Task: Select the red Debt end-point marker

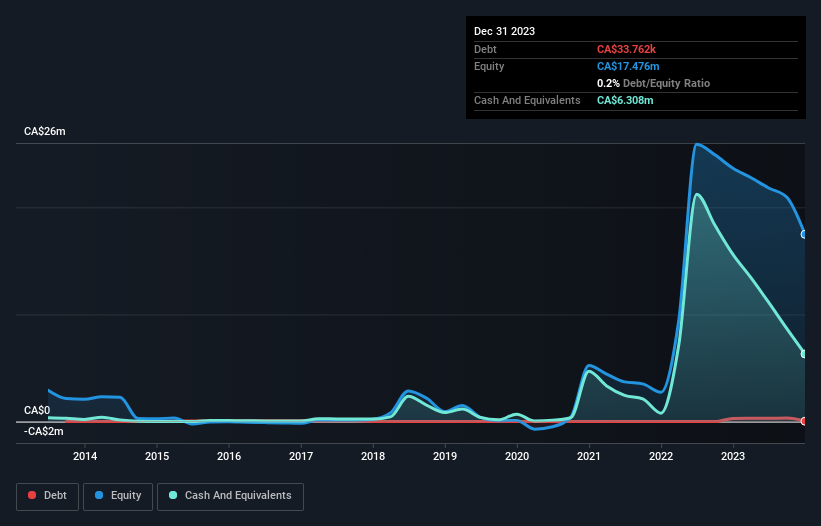Action: (x=804, y=421)
